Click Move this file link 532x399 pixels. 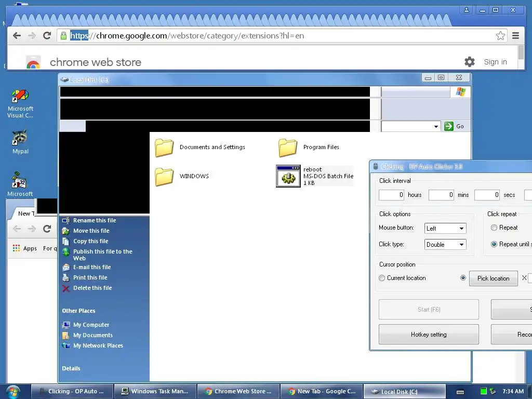tap(91, 231)
